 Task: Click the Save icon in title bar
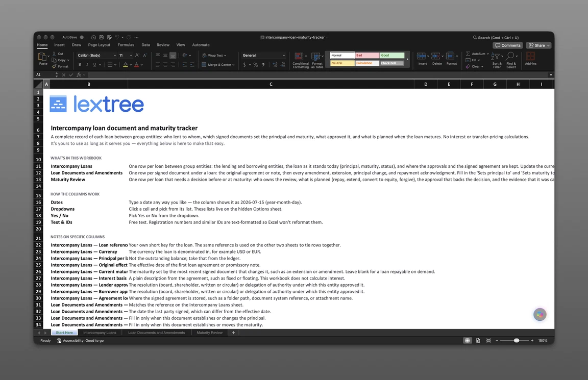(101, 37)
